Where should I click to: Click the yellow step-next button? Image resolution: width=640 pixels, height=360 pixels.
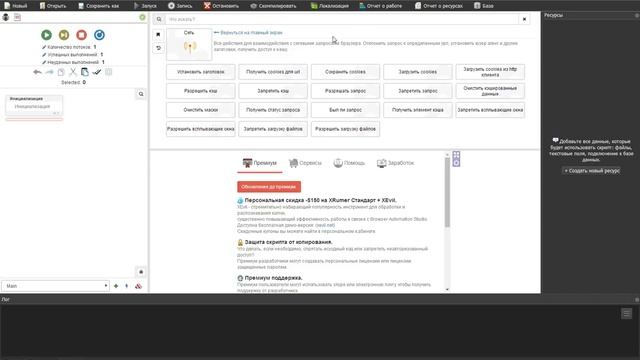(64, 35)
